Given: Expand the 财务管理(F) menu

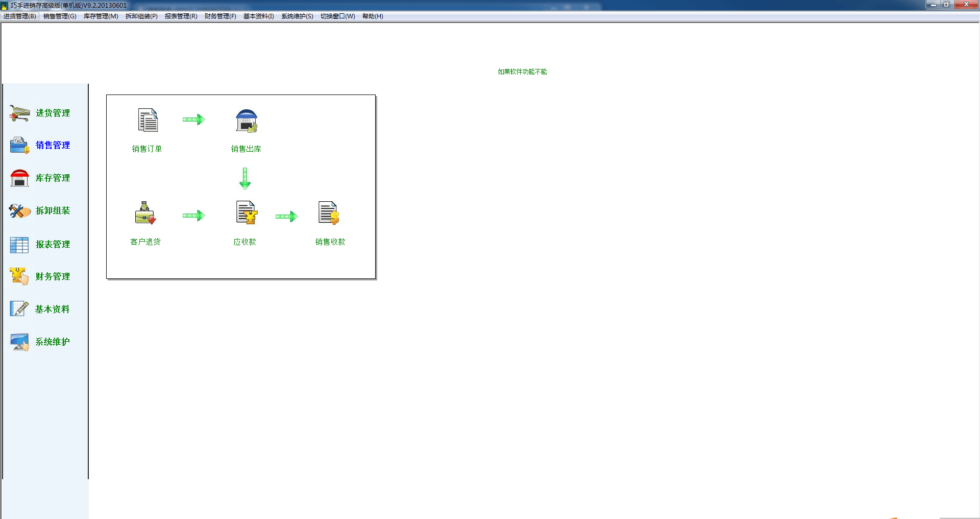Looking at the screenshot, I should tap(220, 16).
